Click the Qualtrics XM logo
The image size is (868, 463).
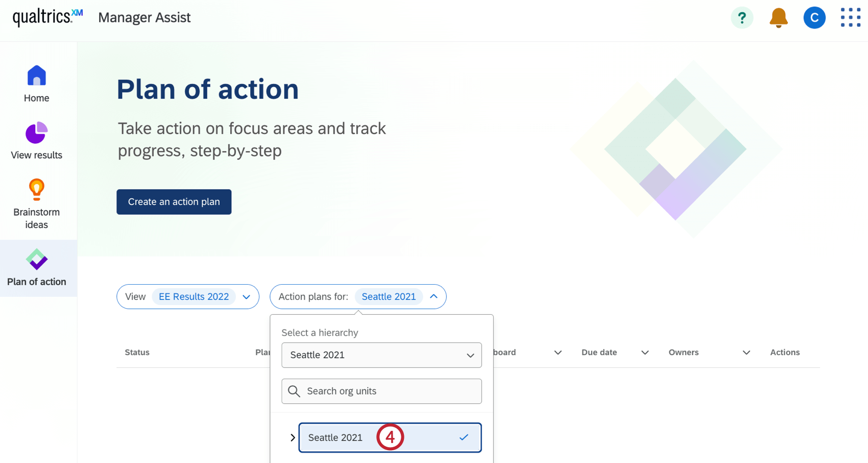[x=47, y=16]
